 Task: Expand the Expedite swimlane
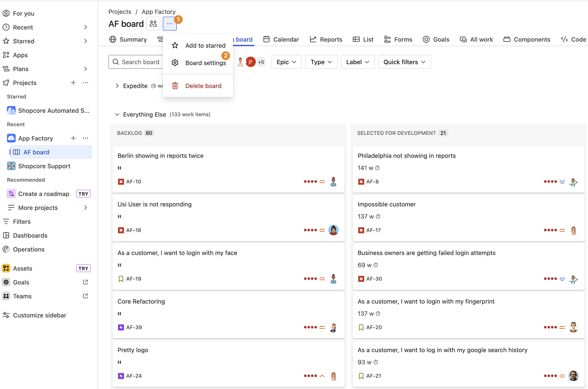point(117,86)
